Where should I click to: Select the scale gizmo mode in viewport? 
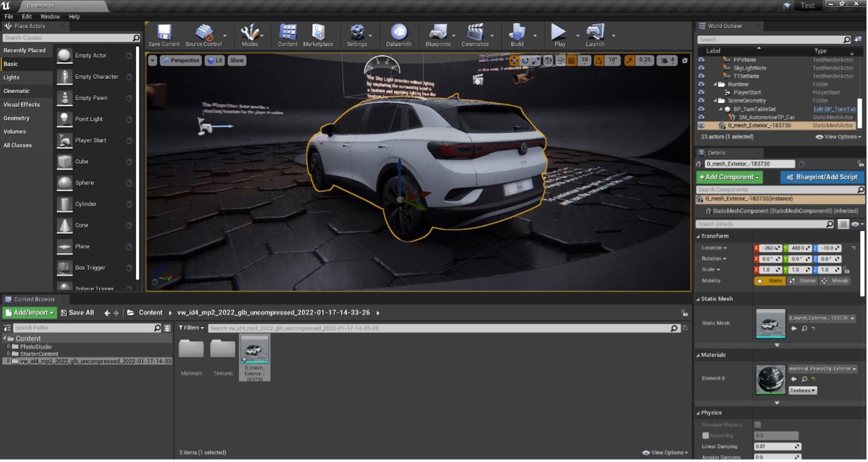536,60
